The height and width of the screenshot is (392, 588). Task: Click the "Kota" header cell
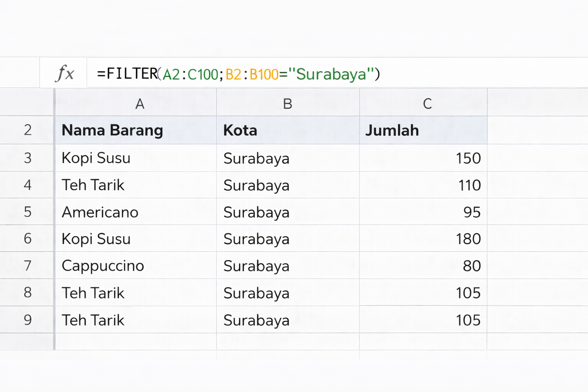(240, 130)
